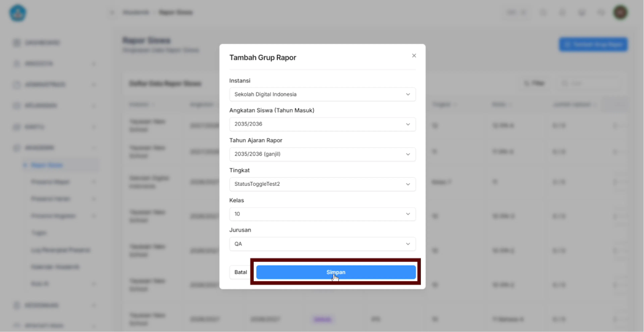Open the Tahun Ajaran Rapor dropdown
The width and height of the screenshot is (644, 332).
323,154
